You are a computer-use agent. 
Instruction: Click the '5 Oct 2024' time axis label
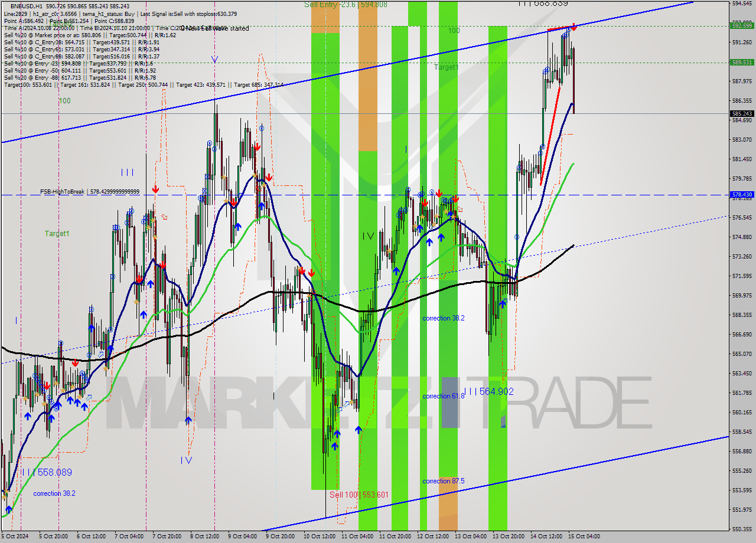[14, 537]
